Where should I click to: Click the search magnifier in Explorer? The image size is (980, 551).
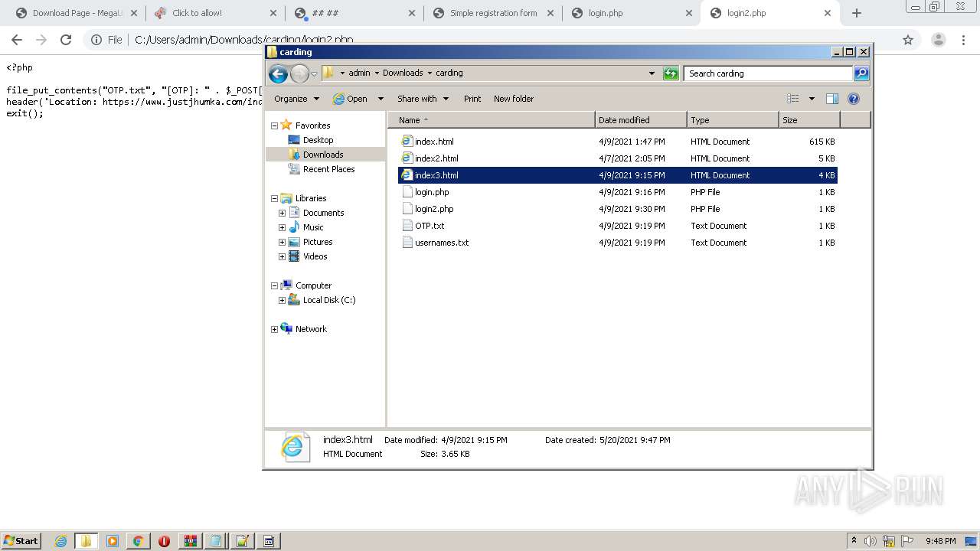tap(861, 73)
